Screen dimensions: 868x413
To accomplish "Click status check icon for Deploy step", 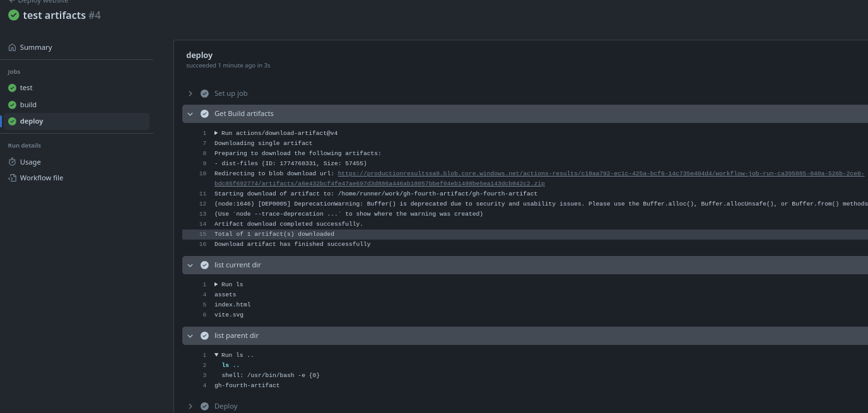I will [204, 406].
